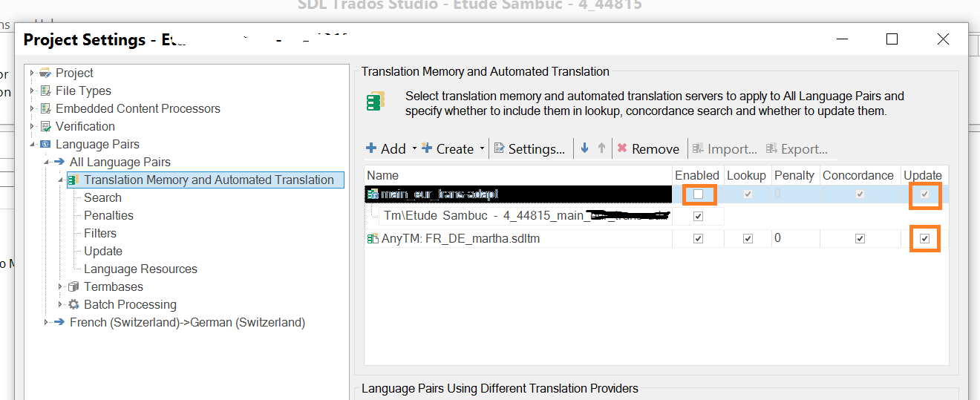The height and width of the screenshot is (400, 980).
Task: Toggle Concordance checkbox for AnyTM FR_DE_martha.sdltm
Action: (860, 239)
